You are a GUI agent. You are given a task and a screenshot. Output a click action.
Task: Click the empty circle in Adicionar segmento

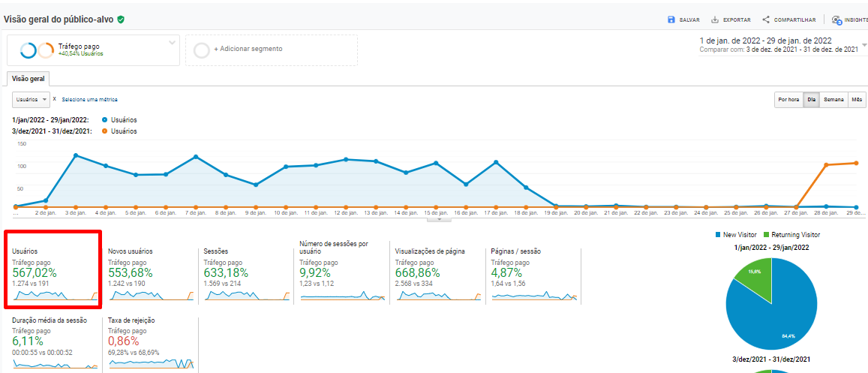[201, 50]
